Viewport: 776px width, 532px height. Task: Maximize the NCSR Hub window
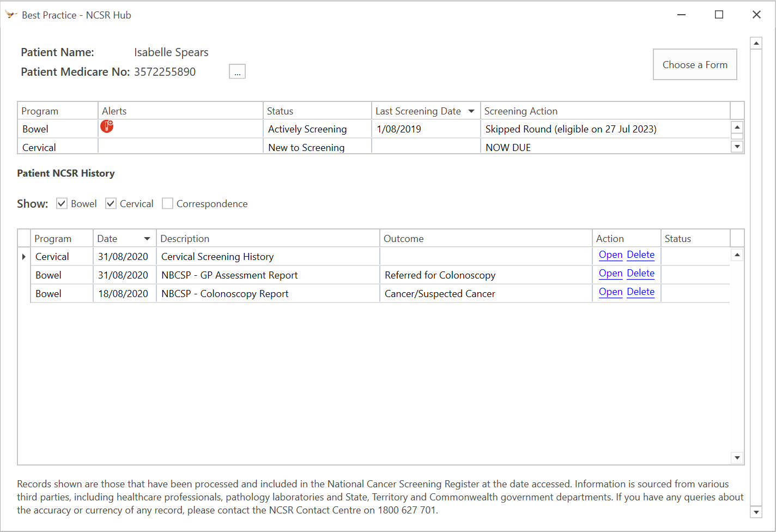(719, 15)
